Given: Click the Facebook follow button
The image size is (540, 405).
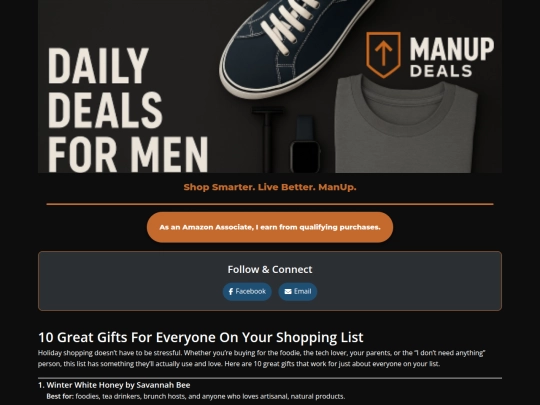Looking at the screenshot, I should click(247, 292).
